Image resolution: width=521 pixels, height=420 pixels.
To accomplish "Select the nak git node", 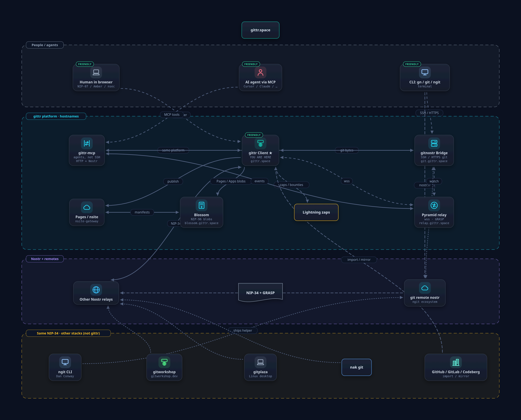I will (x=356, y=367).
